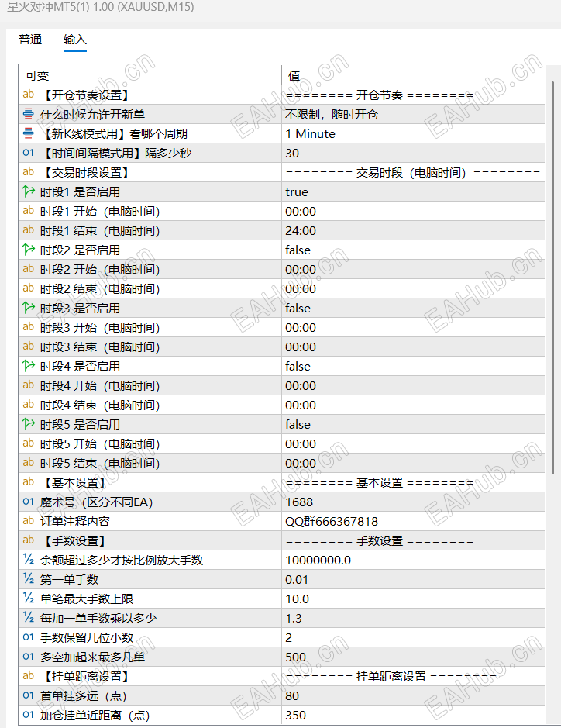Image resolution: width=561 pixels, height=728 pixels.
Task: Click the ab icon beside 时段1 结束
Action: pyautogui.click(x=29, y=230)
